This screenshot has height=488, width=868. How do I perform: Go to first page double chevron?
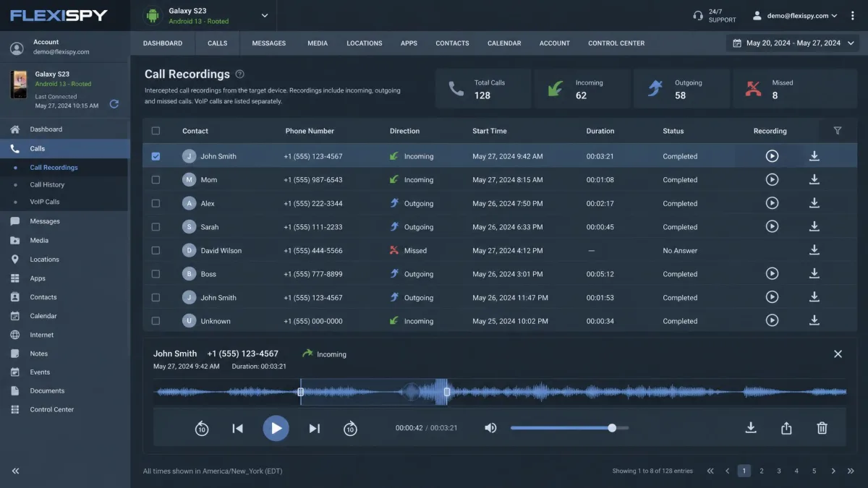pyautogui.click(x=710, y=471)
